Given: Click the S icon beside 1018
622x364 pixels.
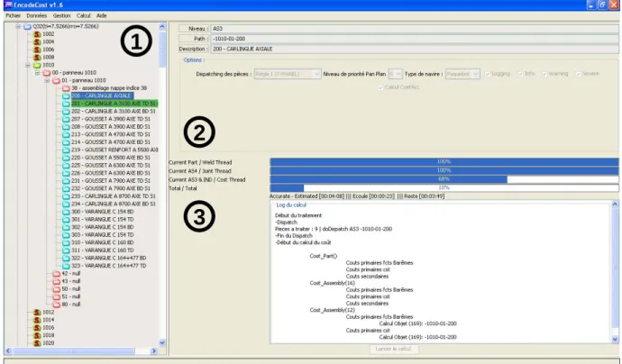Looking at the screenshot, I should [x=37, y=335].
